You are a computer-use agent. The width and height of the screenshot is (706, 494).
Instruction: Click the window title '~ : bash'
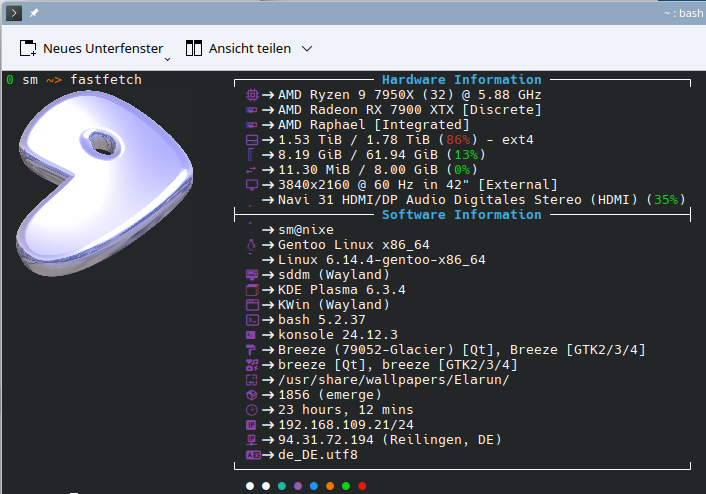(x=683, y=14)
